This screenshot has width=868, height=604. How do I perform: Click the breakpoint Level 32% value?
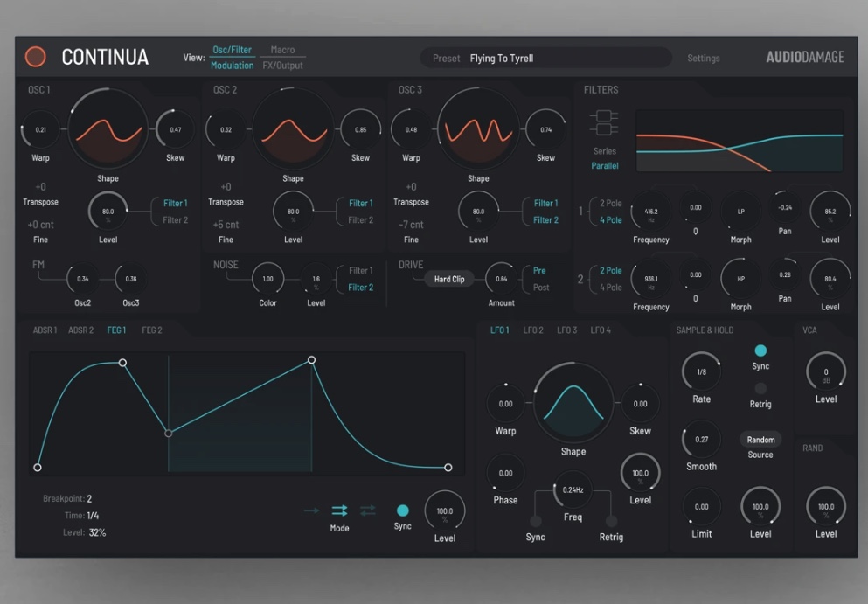(97, 532)
